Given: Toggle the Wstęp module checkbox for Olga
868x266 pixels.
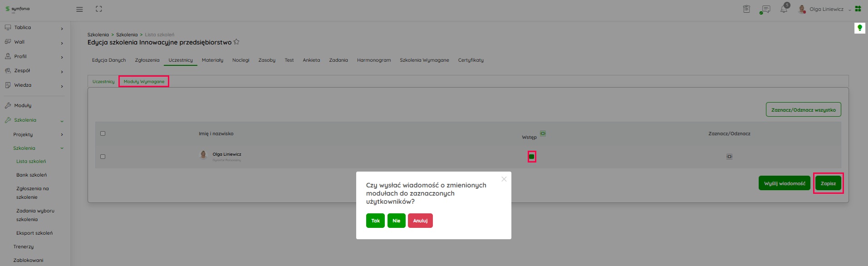Looking at the screenshot, I should (532, 157).
